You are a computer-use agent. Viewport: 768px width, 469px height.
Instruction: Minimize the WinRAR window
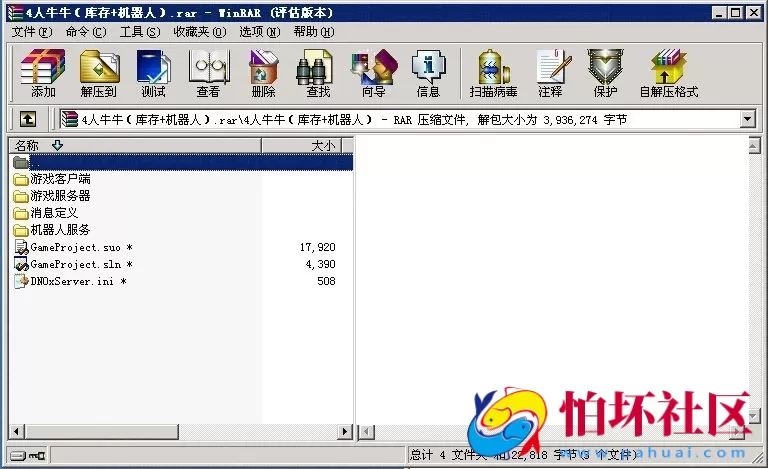coord(719,13)
